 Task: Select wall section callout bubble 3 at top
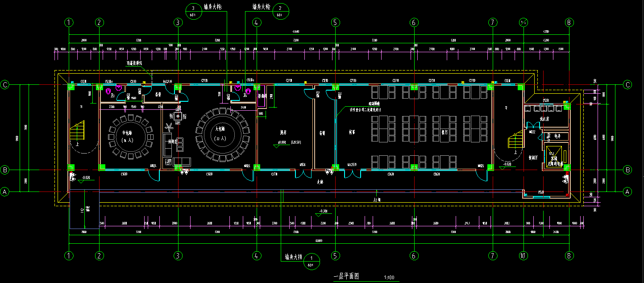click(193, 10)
